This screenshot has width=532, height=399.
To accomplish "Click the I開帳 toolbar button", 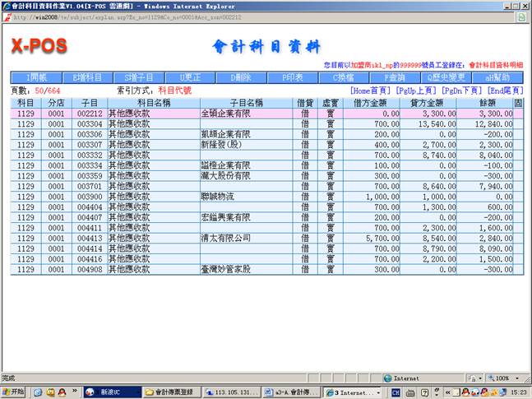I will 37,77.
